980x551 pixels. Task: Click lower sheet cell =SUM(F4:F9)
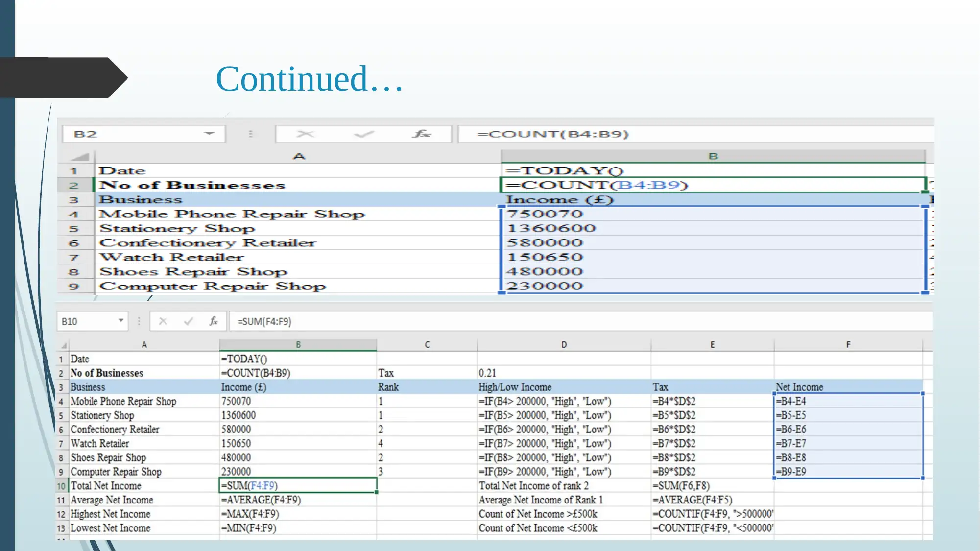[x=298, y=486]
